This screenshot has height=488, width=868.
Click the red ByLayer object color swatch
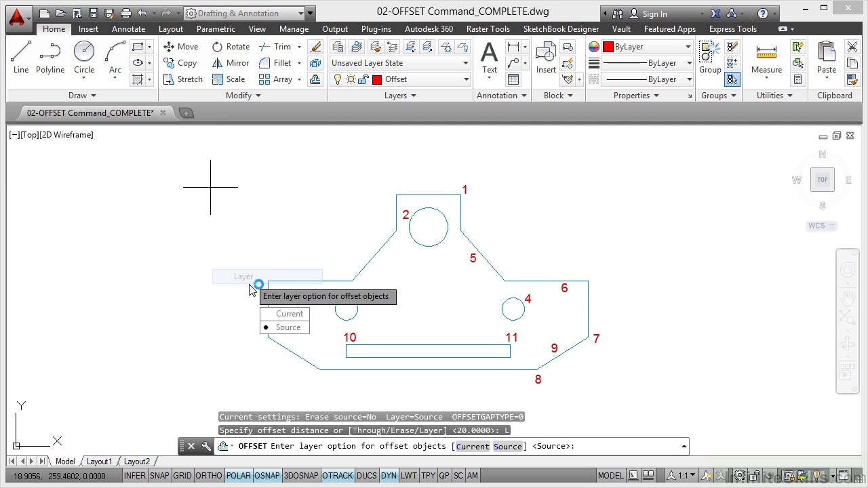point(608,47)
